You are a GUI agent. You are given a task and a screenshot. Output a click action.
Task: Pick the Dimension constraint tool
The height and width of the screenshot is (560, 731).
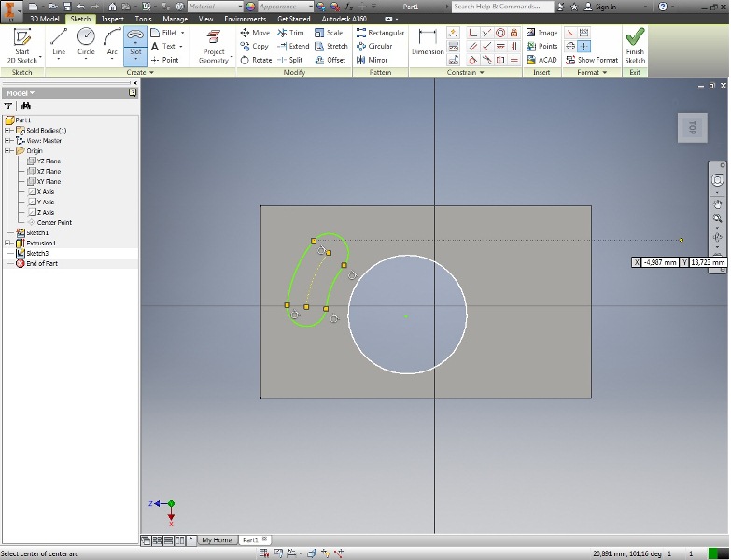(428, 41)
